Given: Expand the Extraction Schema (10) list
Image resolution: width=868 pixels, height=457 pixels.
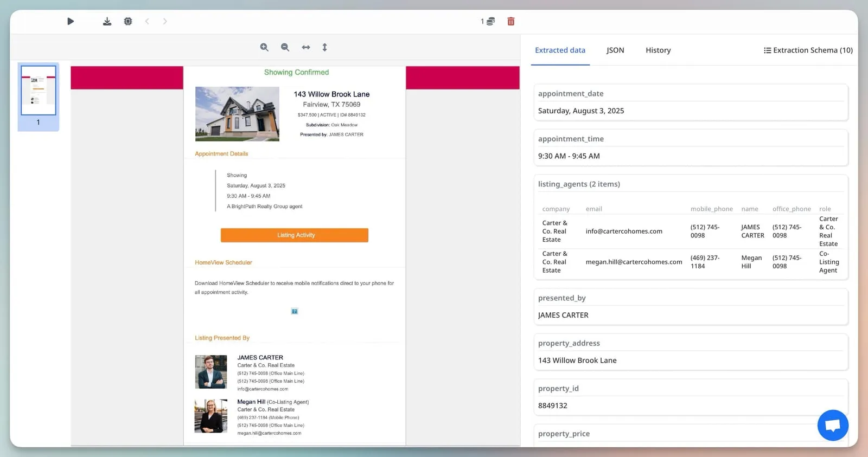Looking at the screenshot, I should pyautogui.click(x=808, y=50).
